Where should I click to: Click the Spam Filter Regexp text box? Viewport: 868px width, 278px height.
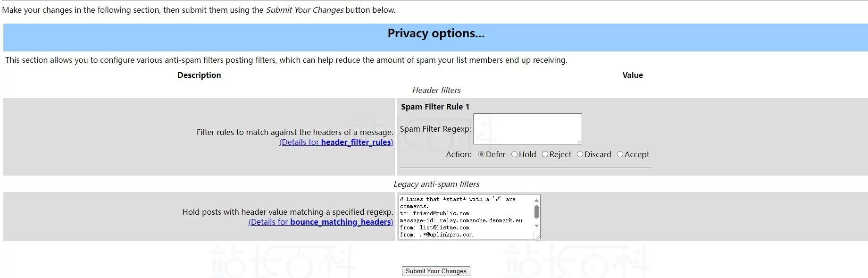527,128
